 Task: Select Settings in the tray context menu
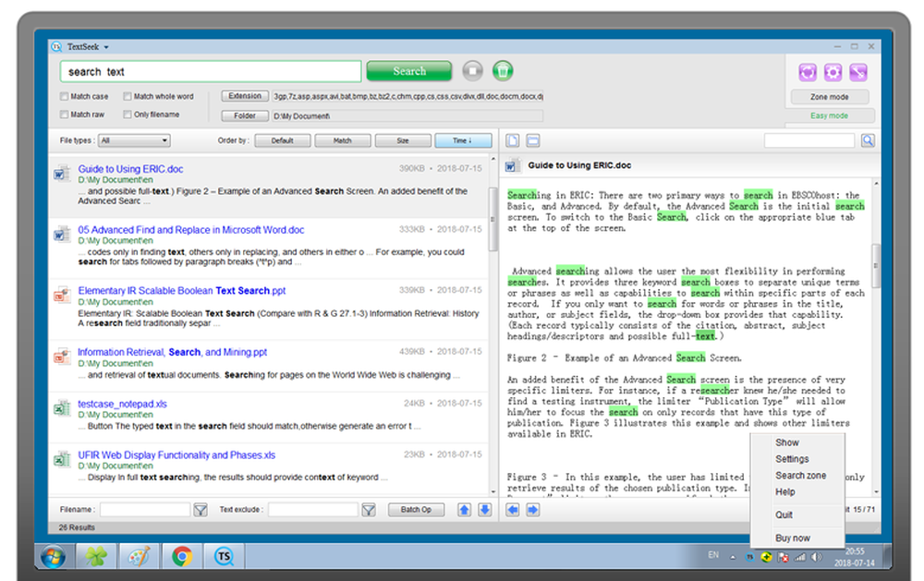click(792, 459)
